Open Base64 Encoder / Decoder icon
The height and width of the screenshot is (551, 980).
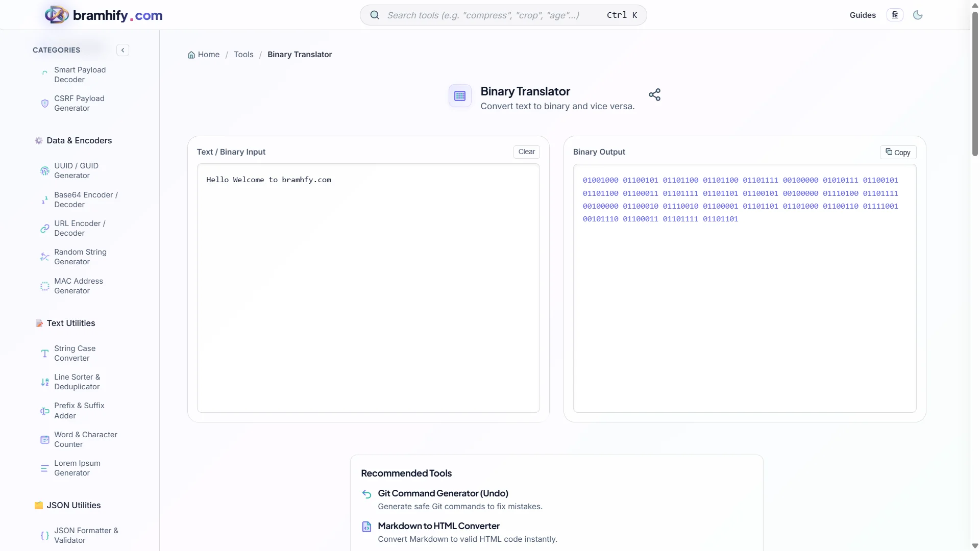(x=45, y=200)
